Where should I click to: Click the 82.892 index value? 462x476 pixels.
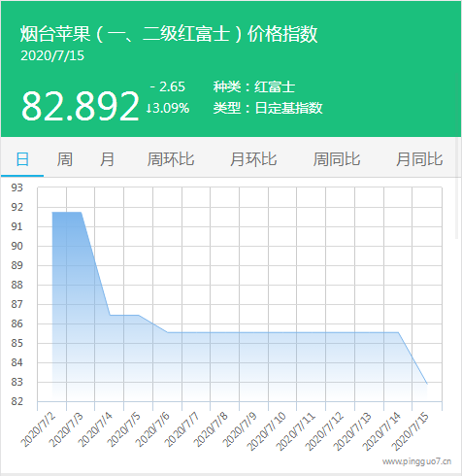tap(81, 106)
